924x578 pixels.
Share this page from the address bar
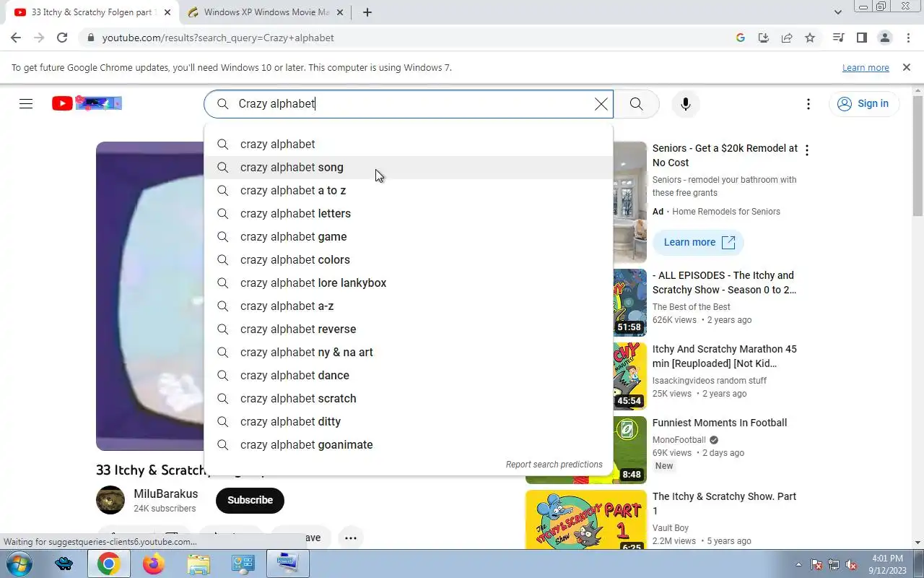pyautogui.click(x=787, y=38)
